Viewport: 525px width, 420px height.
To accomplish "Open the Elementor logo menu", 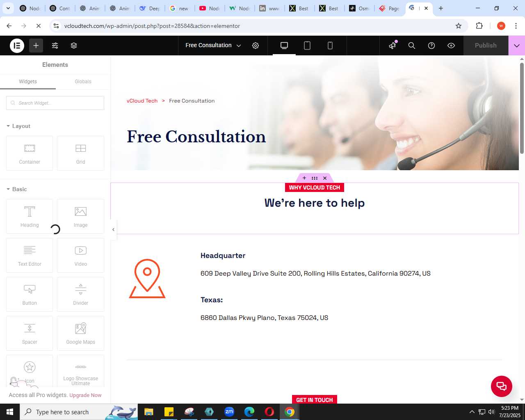I will [17, 46].
